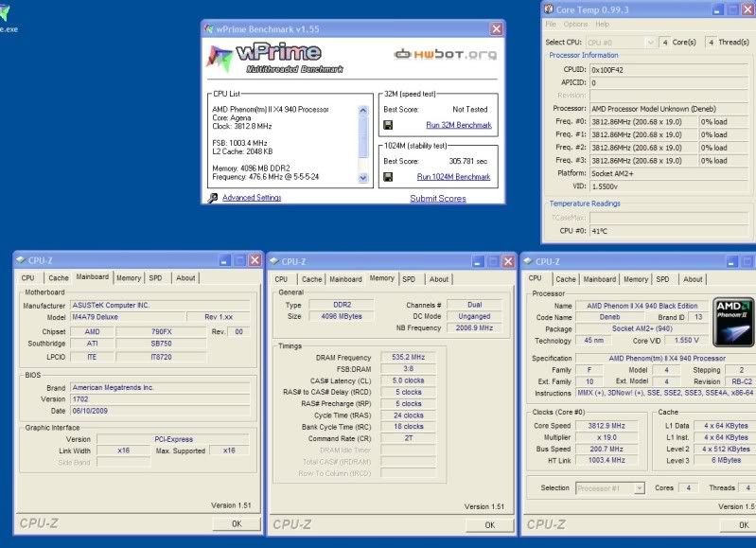Switch to CPU tab in Mainboard CPU-Z window
The width and height of the screenshot is (756, 548).
click(x=28, y=278)
